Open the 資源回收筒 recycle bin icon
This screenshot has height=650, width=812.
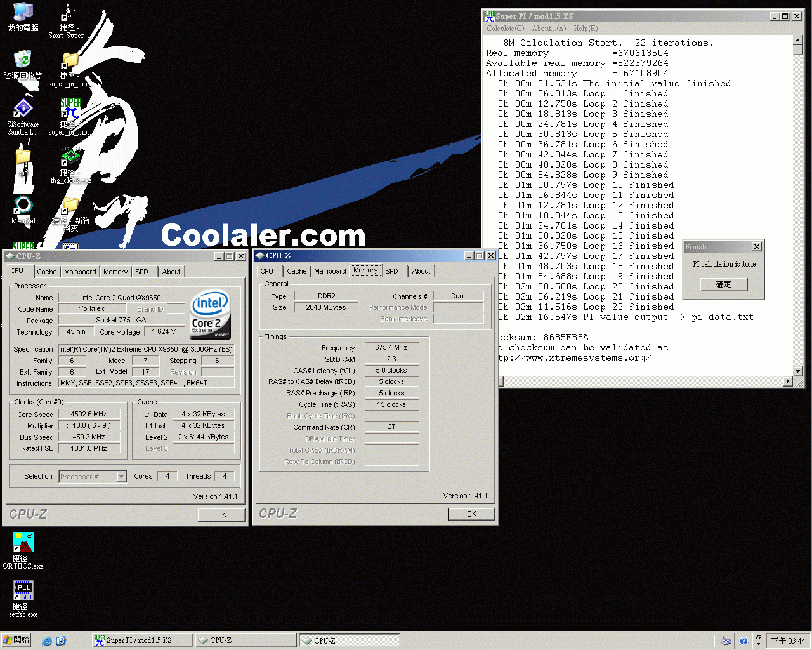(x=23, y=65)
